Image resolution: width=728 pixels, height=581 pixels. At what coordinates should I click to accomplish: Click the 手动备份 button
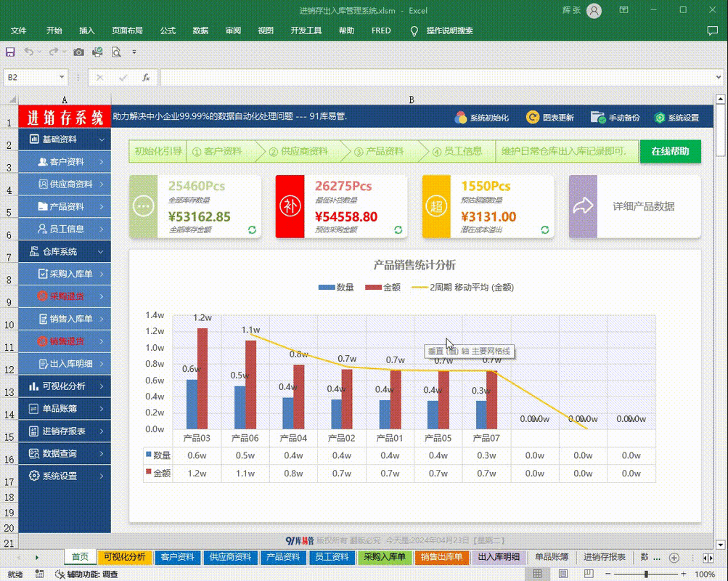(x=615, y=118)
